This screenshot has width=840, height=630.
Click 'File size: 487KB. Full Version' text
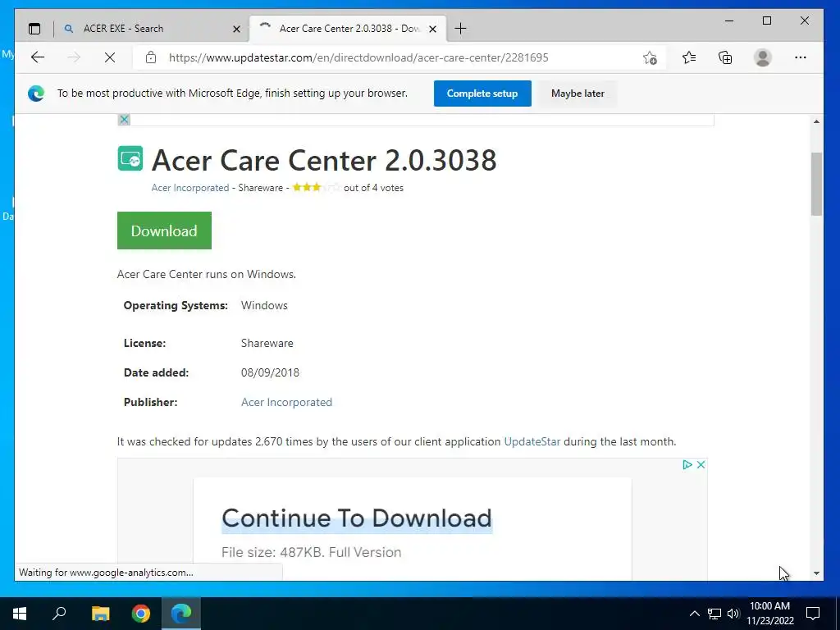(x=311, y=552)
